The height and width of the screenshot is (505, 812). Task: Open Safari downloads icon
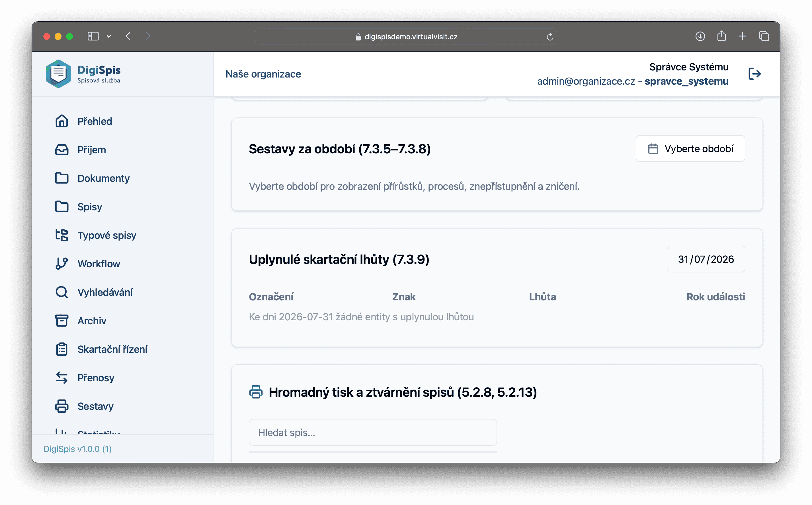tap(700, 36)
